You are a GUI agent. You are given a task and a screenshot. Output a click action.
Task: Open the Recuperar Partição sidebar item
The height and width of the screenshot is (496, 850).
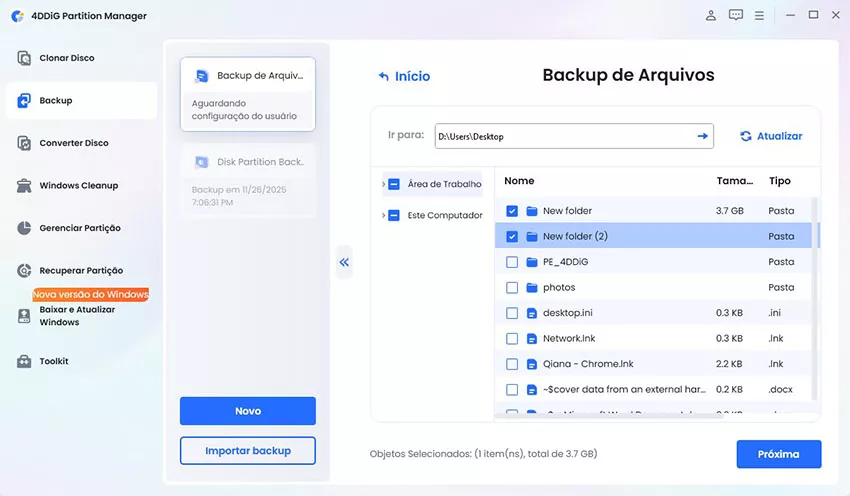(x=82, y=270)
